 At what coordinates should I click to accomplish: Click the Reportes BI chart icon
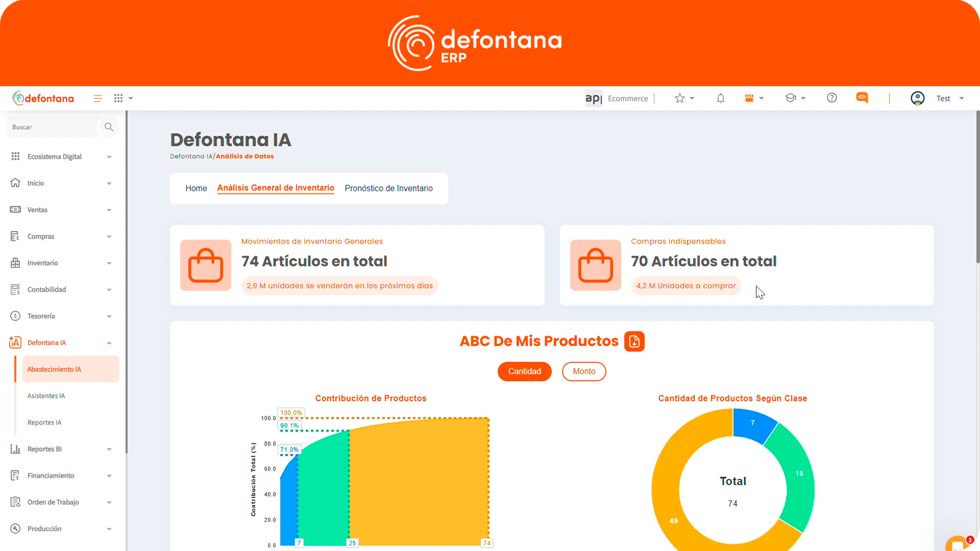15,449
